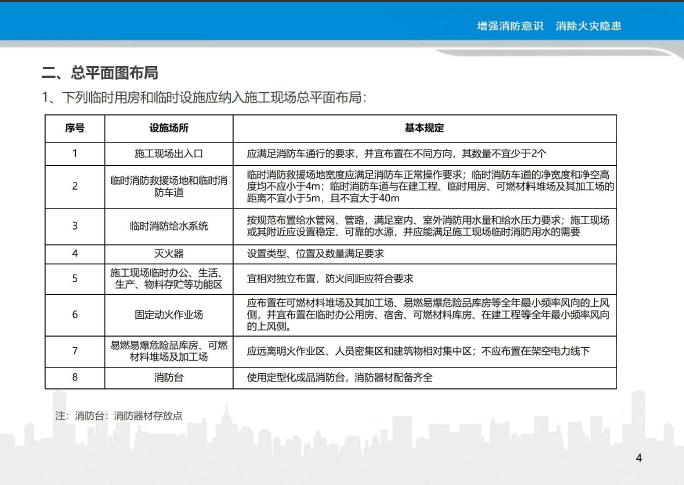684x485 pixels.
Task: Click the 设施场所 column header cell
Action: pos(169,128)
